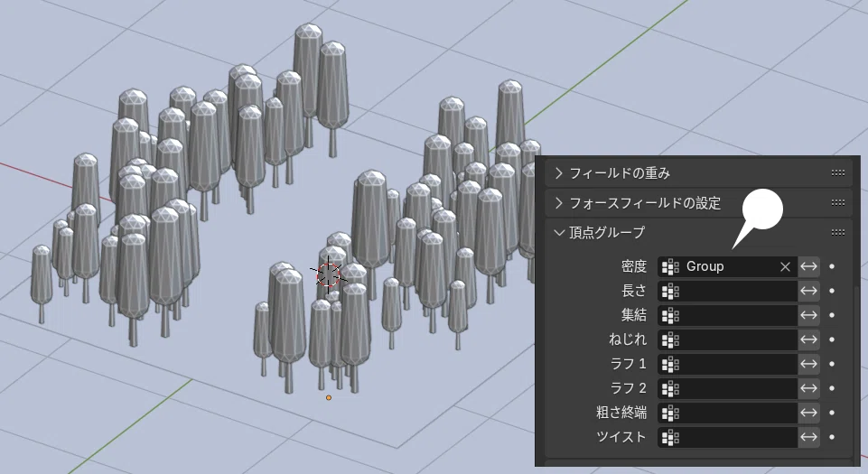Image resolution: width=868 pixels, height=474 pixels.
Task: Toggle invert arrows for 集結 vertex group
Action: click(808, 315)
